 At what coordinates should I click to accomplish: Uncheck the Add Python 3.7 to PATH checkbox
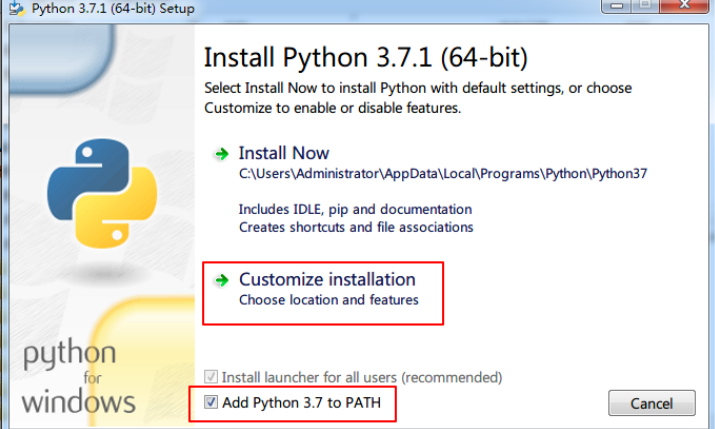pyautogui.click(x=211, y=403)
